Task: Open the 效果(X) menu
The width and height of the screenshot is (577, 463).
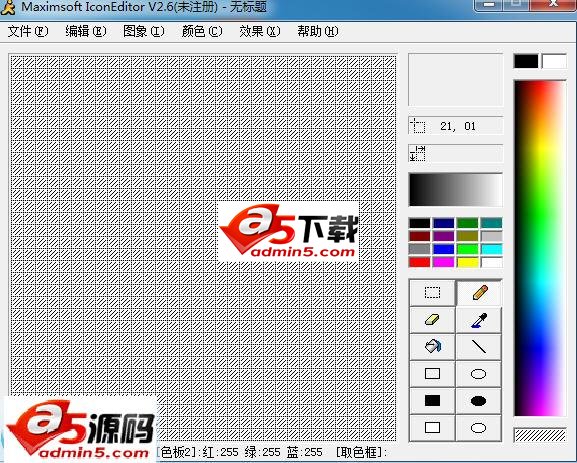Action: click(x=259, y=31)
